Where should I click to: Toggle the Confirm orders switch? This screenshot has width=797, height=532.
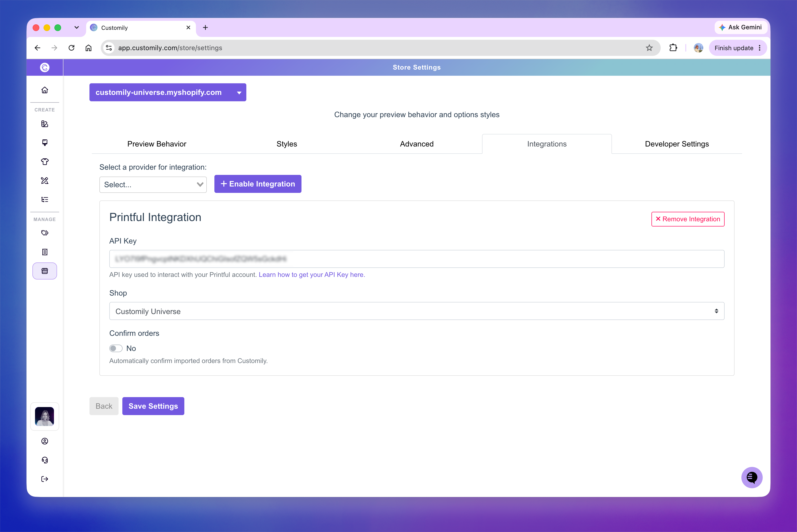click(116, 348)
